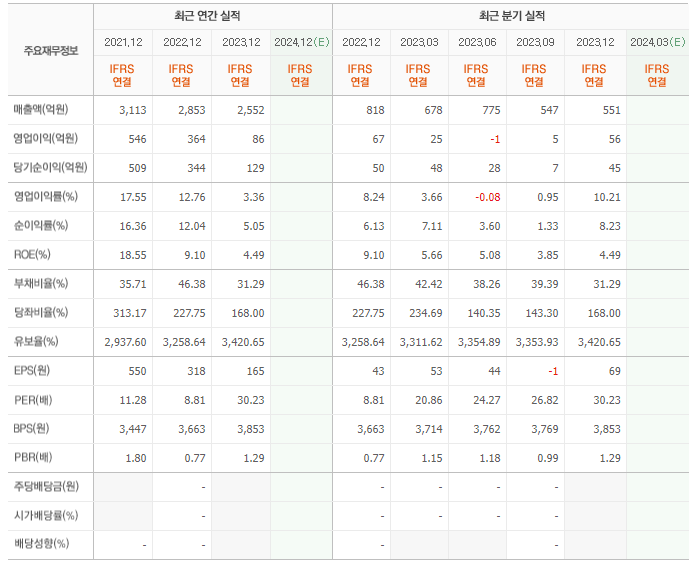Select the 당기순이익(억원) row label

pyautogui.click(x=50, y=167)
